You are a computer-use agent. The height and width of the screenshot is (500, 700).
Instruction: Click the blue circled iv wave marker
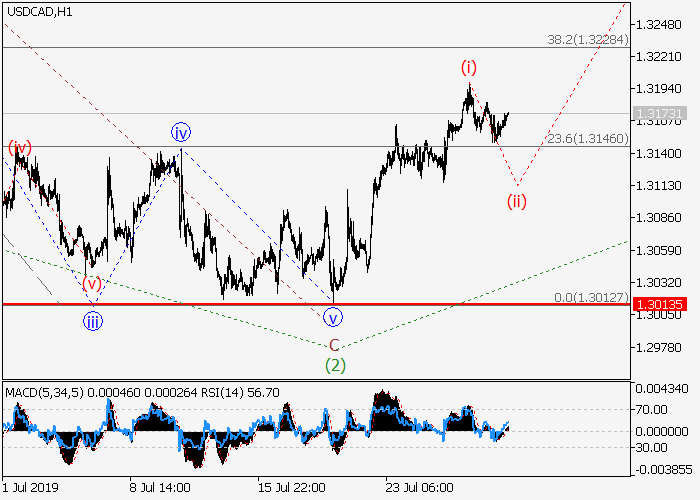tap(181, 132)
